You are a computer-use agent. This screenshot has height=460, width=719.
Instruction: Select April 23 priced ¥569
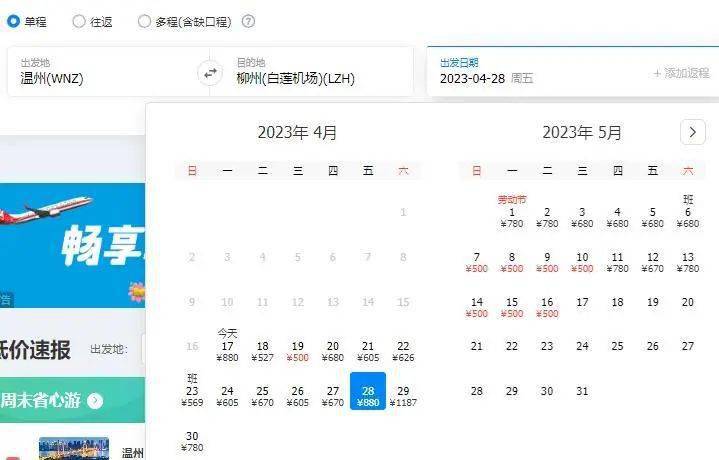pyautogui.click(x=192, y=390)
